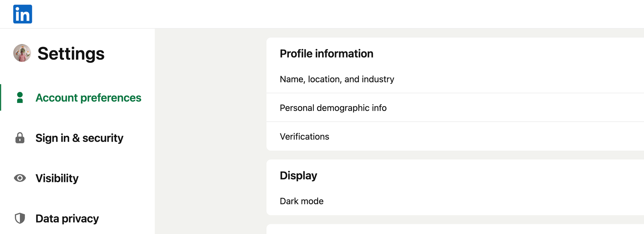Click the profile avatar beside Settings
644x234 pixels.
[x=22, y=53]
